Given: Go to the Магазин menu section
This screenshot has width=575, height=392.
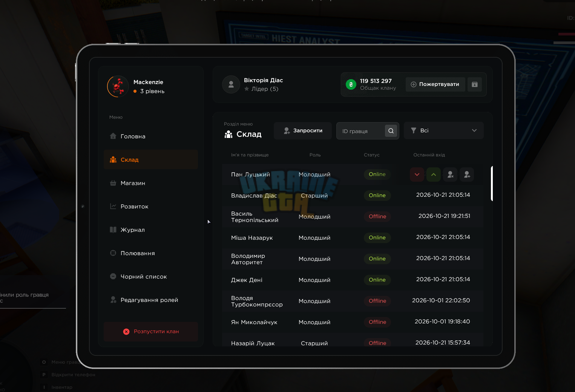Looking at the screenshot, I should tap(151, 183).
